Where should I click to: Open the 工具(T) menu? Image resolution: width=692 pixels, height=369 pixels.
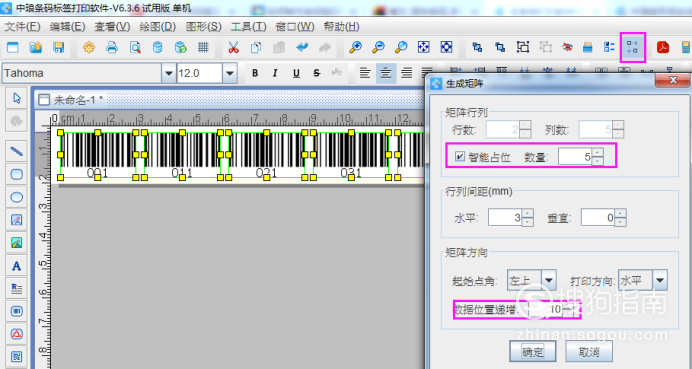tap(248, 26)
